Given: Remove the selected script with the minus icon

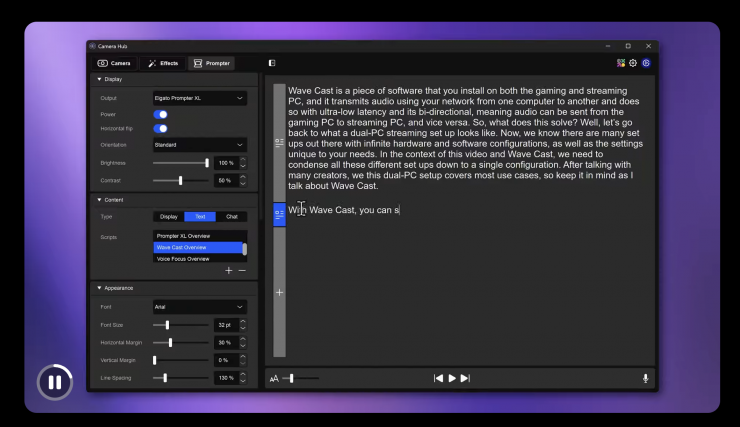Looking at the screenshot, I should pyautogui.click(x=241, y=270).
